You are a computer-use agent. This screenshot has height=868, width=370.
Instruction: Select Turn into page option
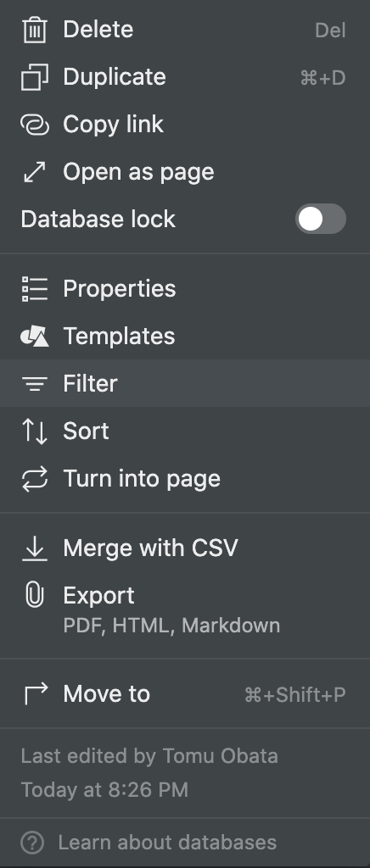[185, 478]
